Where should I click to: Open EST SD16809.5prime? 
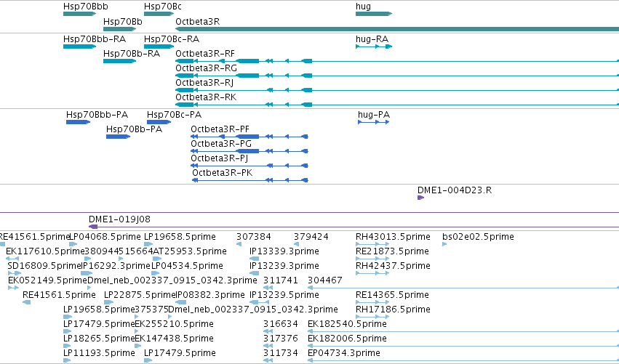click(x=44, y=266)
